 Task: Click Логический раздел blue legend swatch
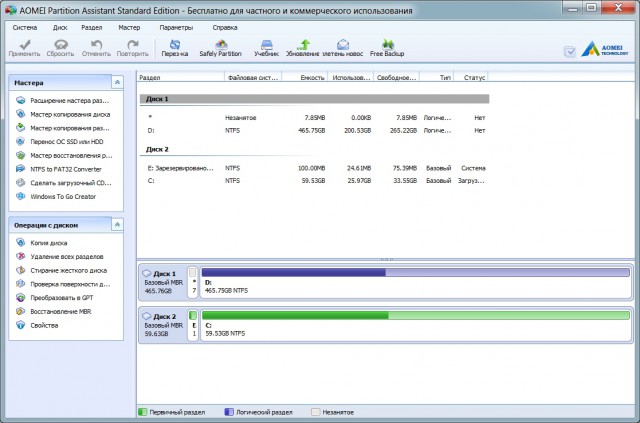coord(229,412)
